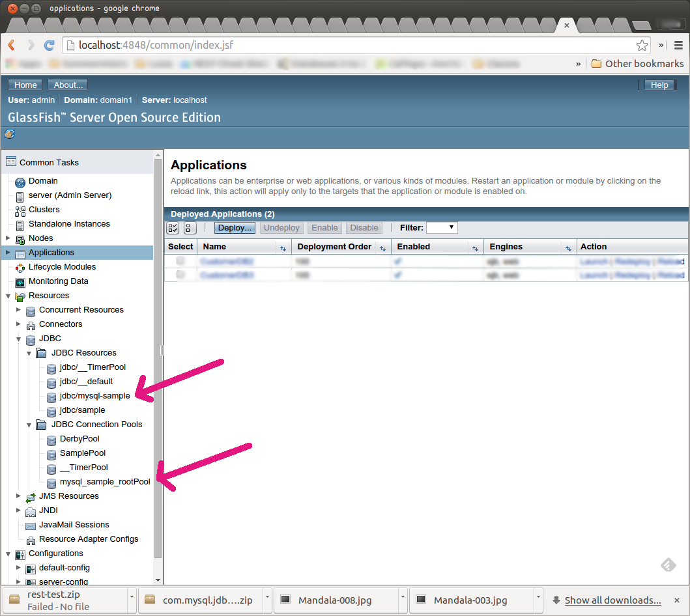Screen dimensions: 690x616
Task: Click the Resources folder icon
Action: [20, 296]
